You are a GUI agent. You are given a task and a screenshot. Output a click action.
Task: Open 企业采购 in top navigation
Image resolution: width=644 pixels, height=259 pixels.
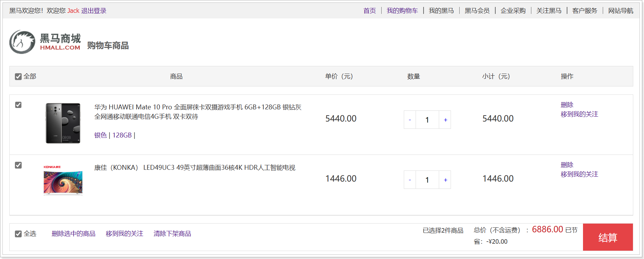(x=513, y=11)
